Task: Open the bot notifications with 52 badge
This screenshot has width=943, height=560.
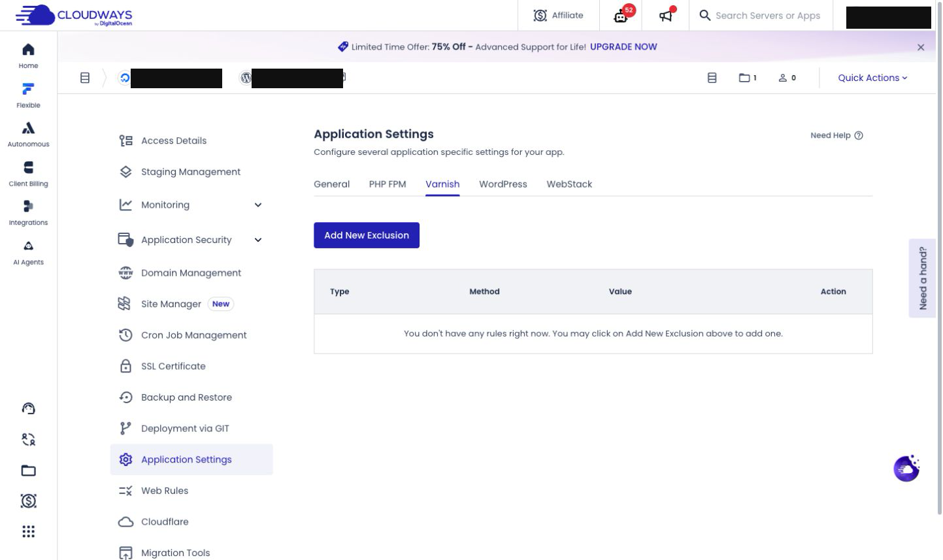Action: pyautogui.click(x=621, y=15)
